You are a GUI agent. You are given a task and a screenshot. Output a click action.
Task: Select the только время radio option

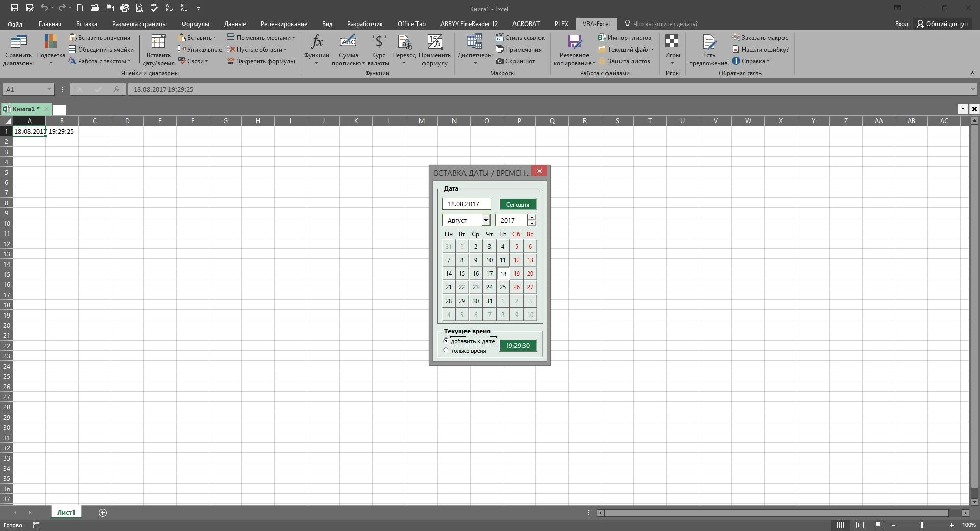(446, 351)
